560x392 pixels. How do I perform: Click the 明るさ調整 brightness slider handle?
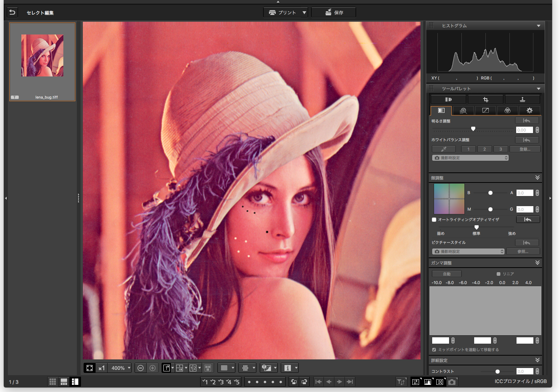(473, 129)
